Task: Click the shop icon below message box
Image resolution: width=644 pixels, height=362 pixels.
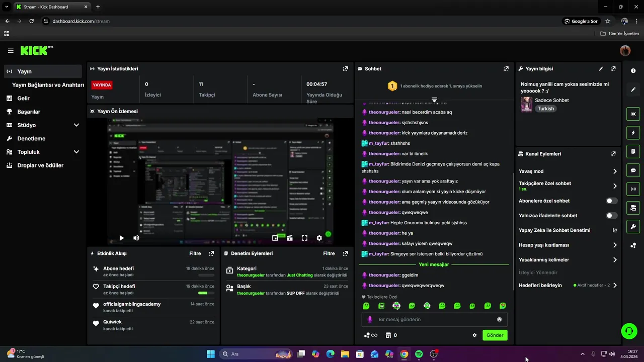Action: pyautogui.click(x=388, y=335)
